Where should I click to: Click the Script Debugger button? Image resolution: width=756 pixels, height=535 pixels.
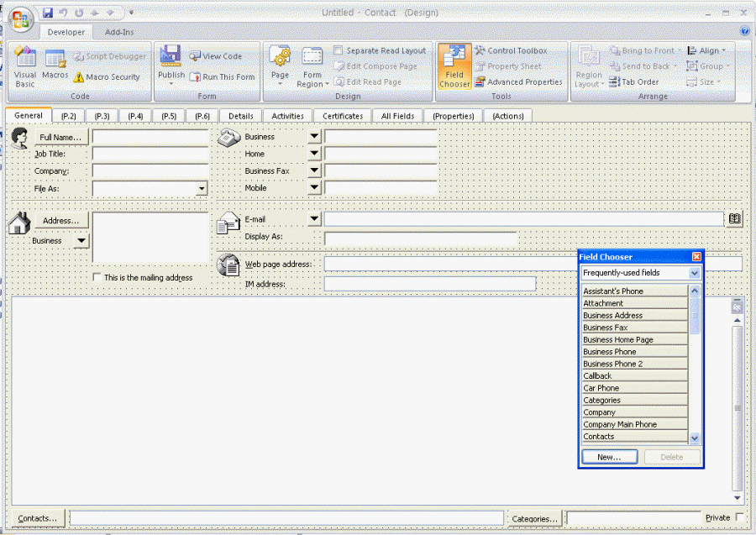pyautogui.click(x=109, y=56)
